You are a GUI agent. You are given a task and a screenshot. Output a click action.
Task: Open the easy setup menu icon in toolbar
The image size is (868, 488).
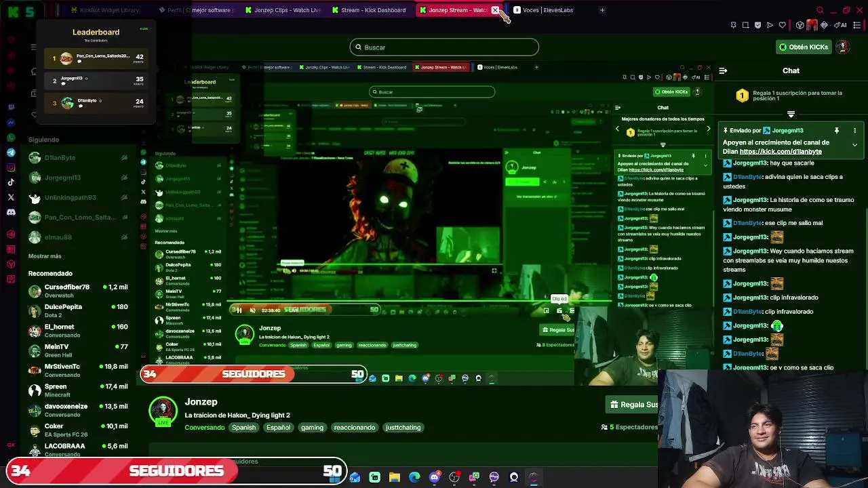pyautogui.click(x=856, y=25)
